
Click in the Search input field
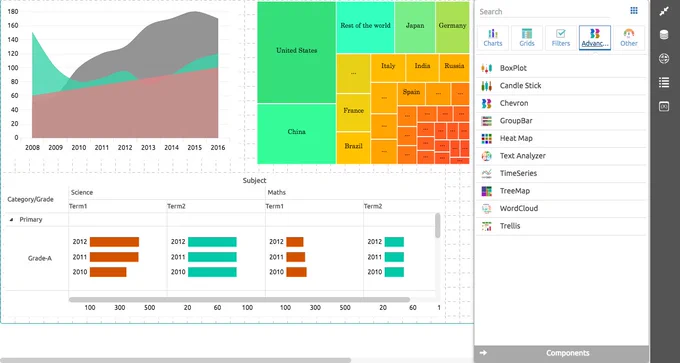pos(544,12)
